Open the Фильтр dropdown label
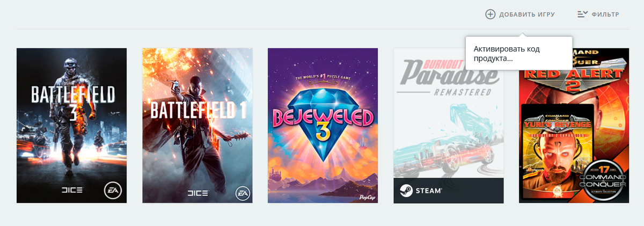The height and width of the screenshot is (226, 644). click(x=605, y=14)
